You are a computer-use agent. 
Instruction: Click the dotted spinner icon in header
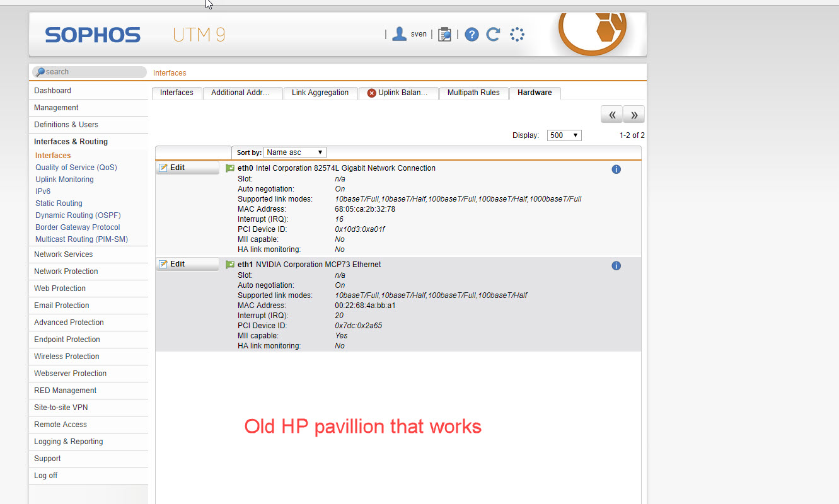point(517,34)
